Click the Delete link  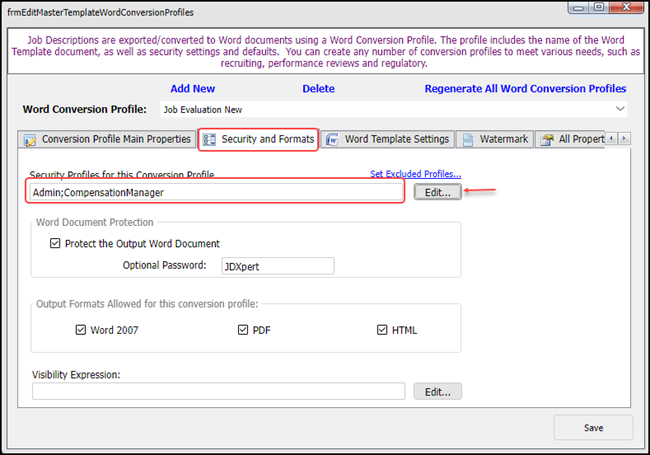tap(318, 89)
